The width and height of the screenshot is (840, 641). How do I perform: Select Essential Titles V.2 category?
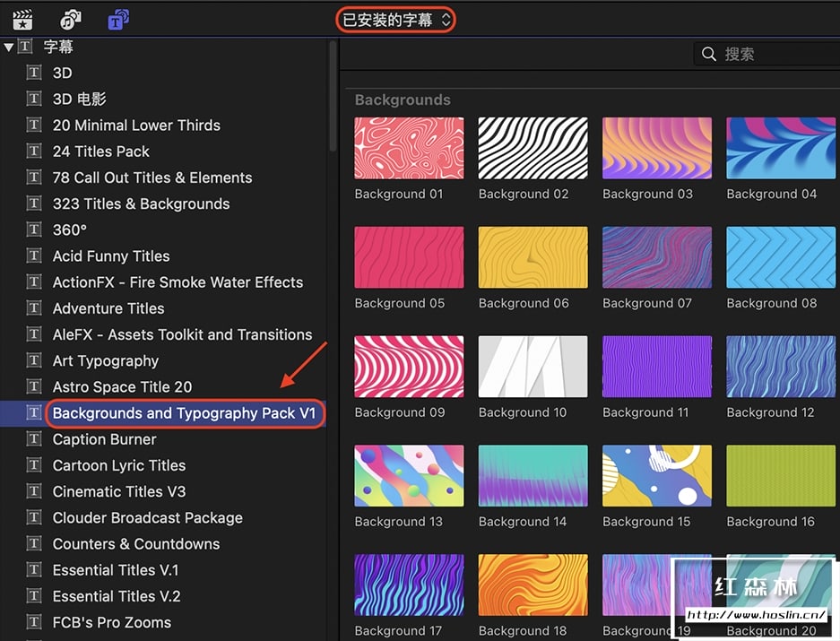coord(117,596)
